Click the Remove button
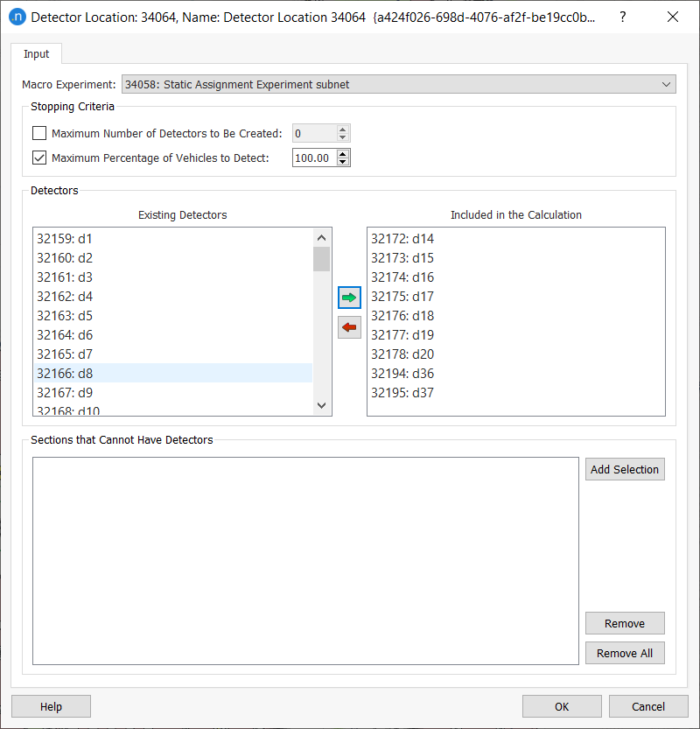Viewport: 700px width, 729px height. [x=625, y=624]
